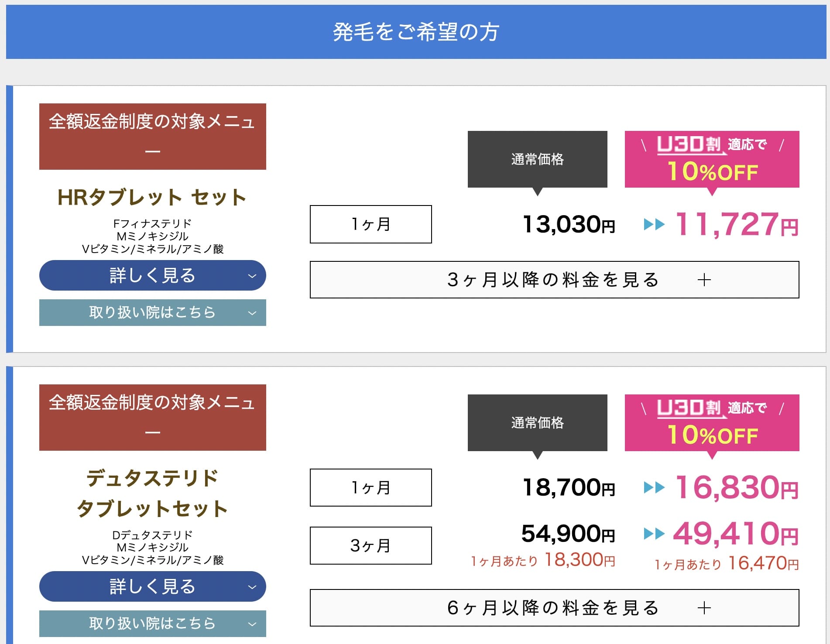This screenshot has width=830, height=644.
Task: Select dutasteride 3ヶ月 plan box
Action: click(x=370, y=545)
